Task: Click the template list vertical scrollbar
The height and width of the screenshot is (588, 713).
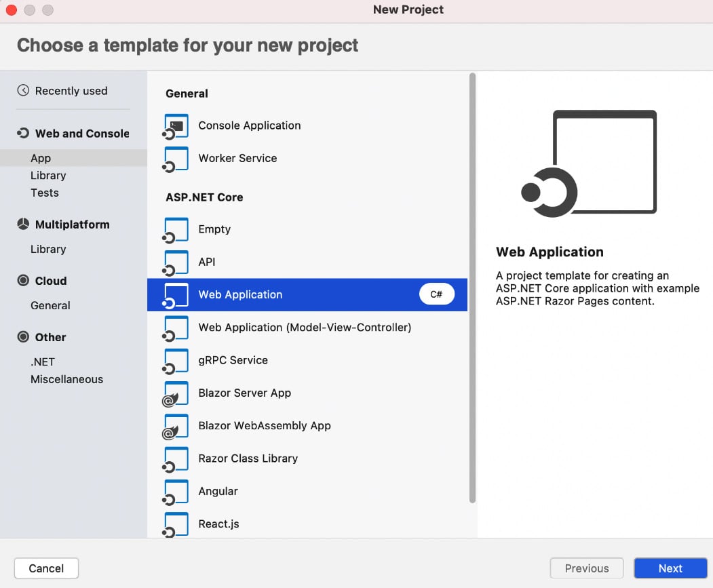Action: (472, 288)
